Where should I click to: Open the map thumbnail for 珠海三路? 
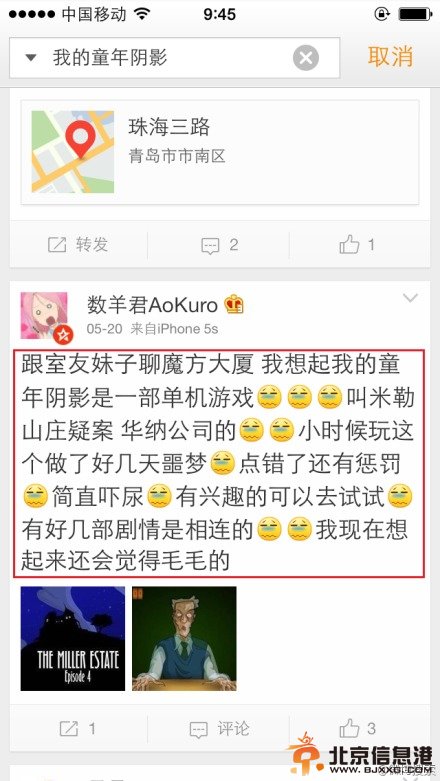[73, 151]
